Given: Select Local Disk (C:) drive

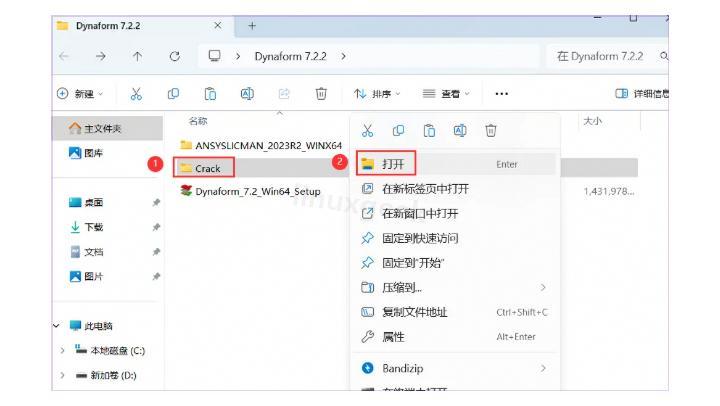Looking at the screenshot, I should (110, 350).
